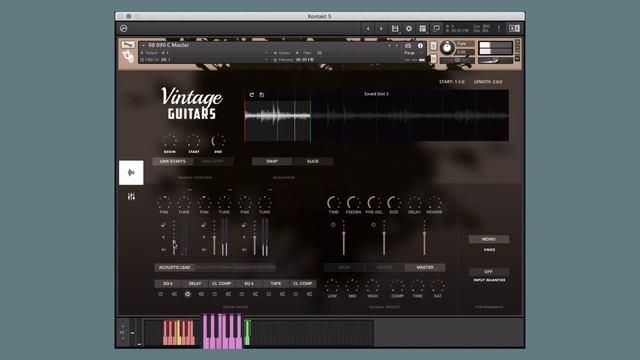Open the Output routing dropdown
Image resolution: width=640 pixels, height=360 pixels.
[204, 53]
